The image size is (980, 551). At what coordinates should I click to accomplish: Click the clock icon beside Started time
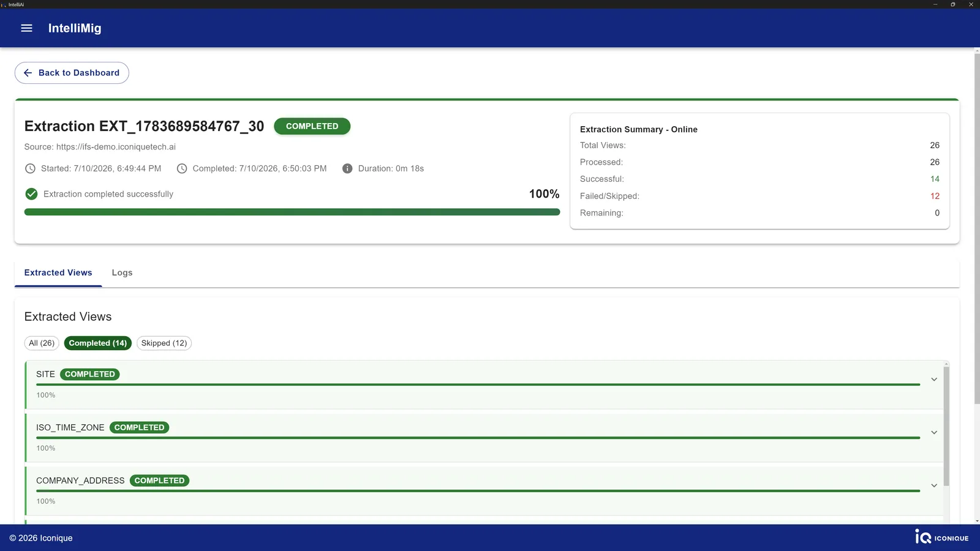30,168
